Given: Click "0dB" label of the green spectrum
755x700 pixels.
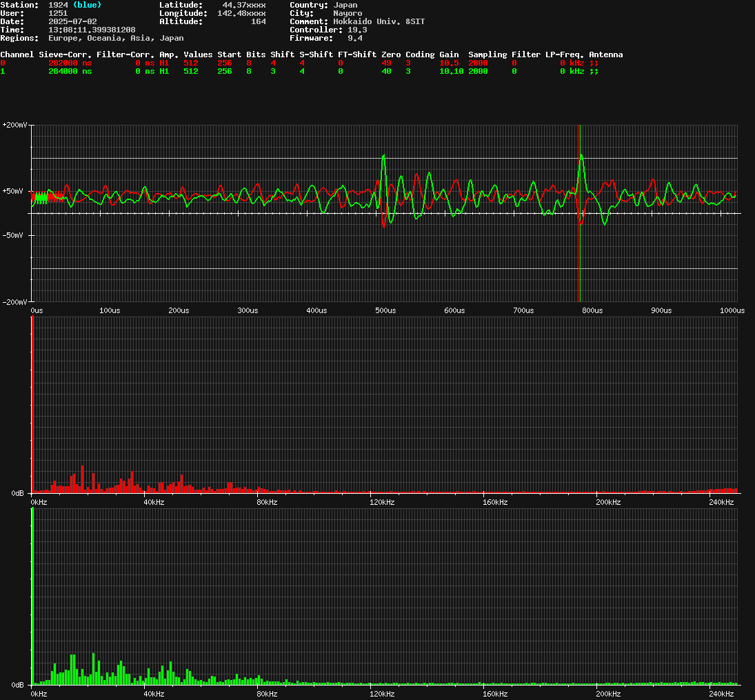Looking at the screenshot, I should [17, 685].
